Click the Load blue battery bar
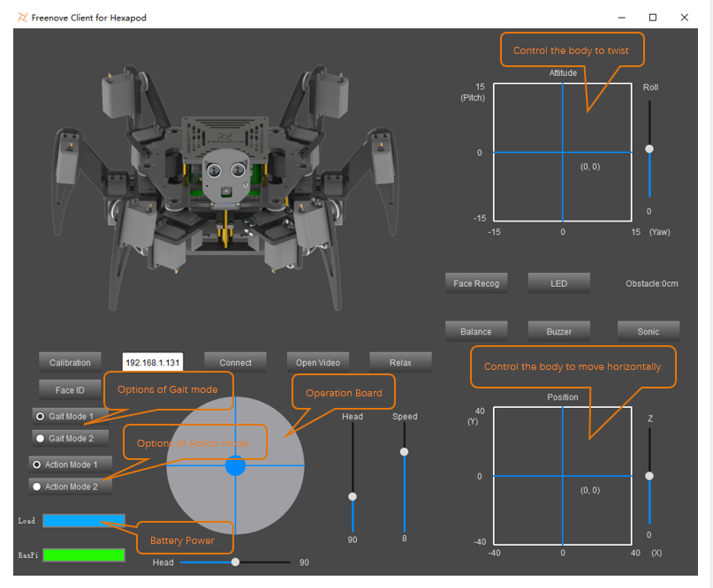Image resolution: width=713 pixels, height=588 pixels. coord(84,521)
